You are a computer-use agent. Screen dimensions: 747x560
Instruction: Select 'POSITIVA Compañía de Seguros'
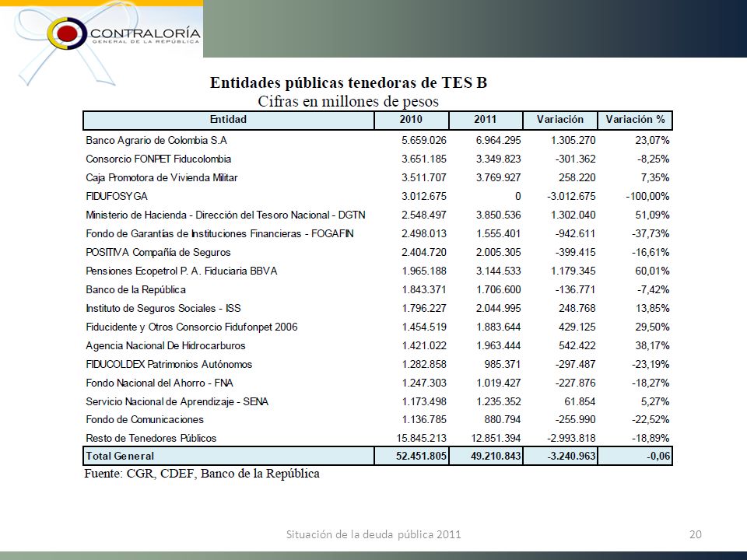click(x=158, y=252)
